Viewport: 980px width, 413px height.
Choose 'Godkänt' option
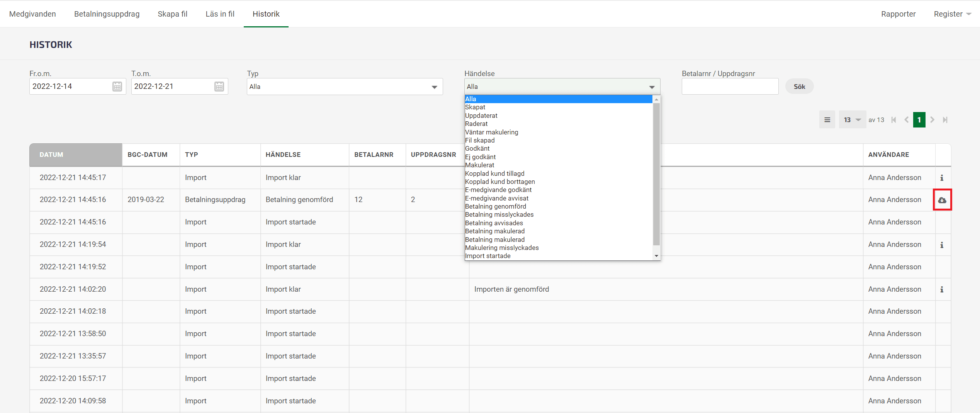pyautogui.click(x=558, y=148)
